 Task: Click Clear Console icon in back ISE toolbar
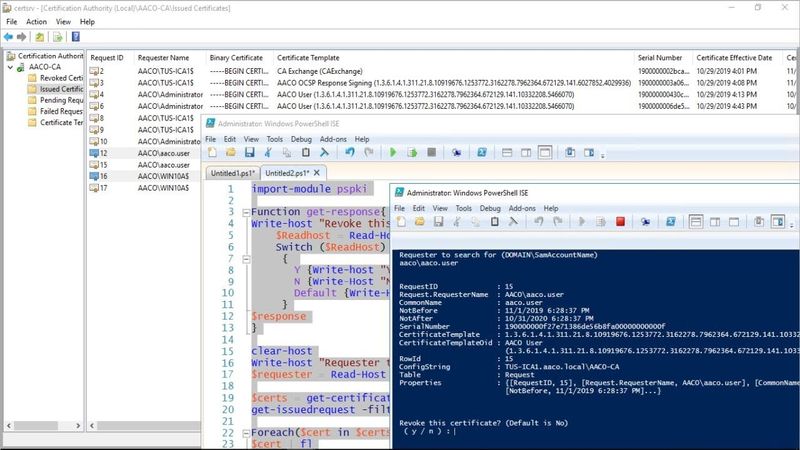pyautogui.click(x=324, y=153)
